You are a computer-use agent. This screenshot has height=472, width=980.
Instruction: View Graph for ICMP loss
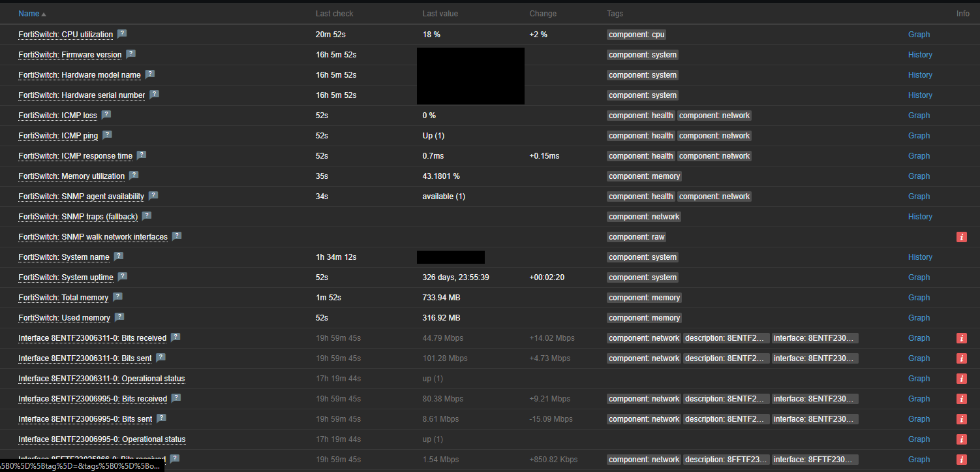[x=919, y=116]
